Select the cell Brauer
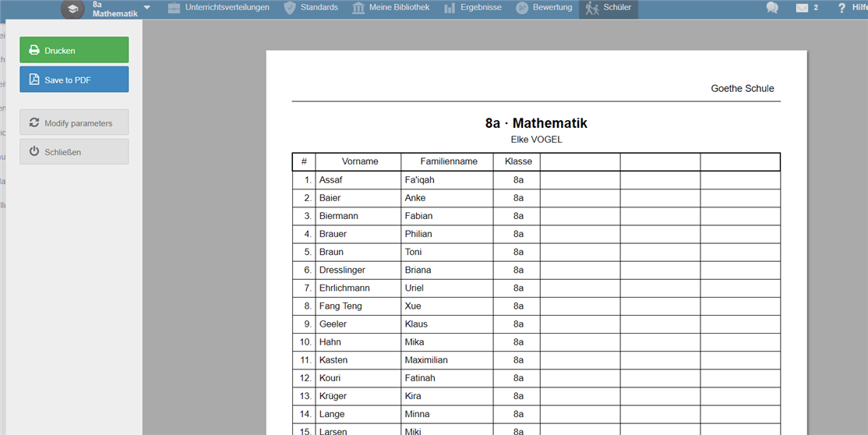Screen dimensions: 868x435 tap(358, 234)
